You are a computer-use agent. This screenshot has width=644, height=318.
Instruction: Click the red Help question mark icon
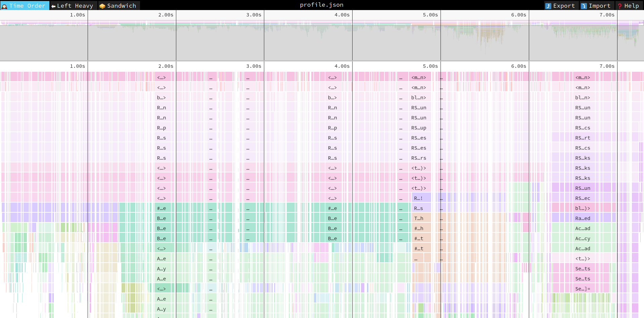point(620,6)
